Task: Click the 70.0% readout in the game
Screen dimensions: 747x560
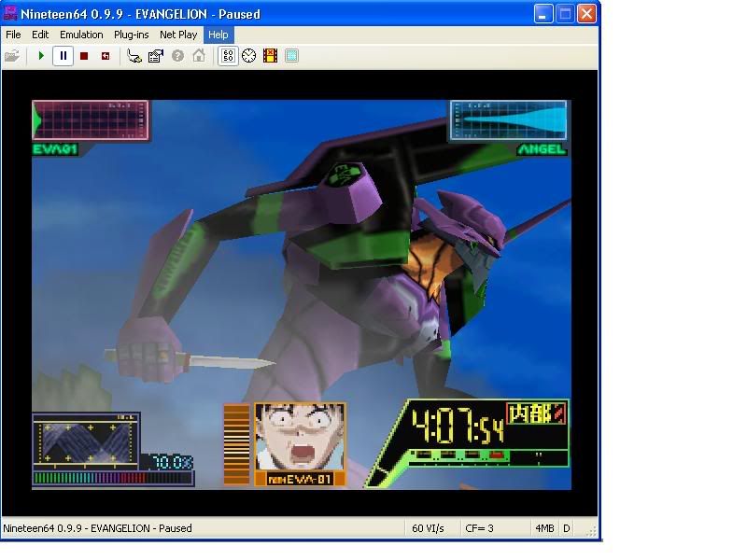Action: pos(172,462)
